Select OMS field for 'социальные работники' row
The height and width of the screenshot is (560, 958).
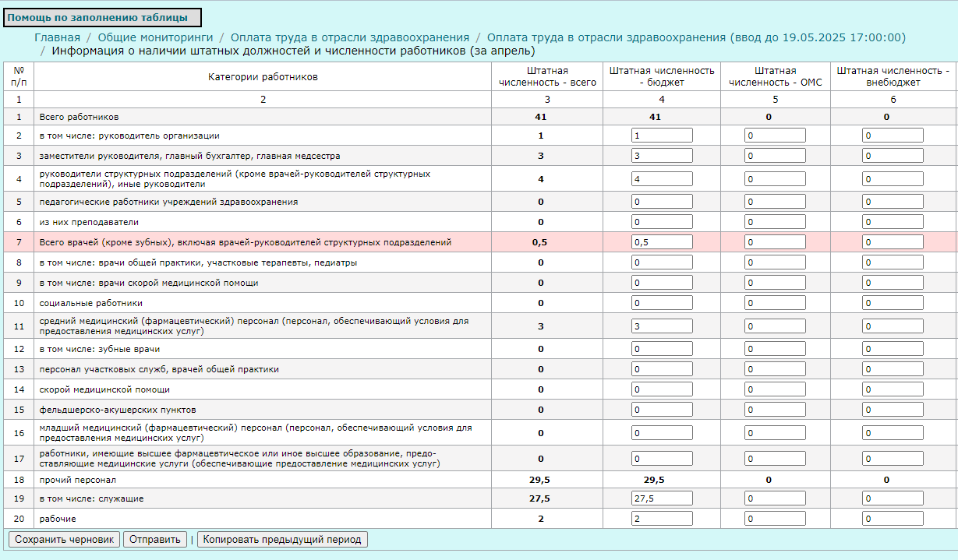775,303
